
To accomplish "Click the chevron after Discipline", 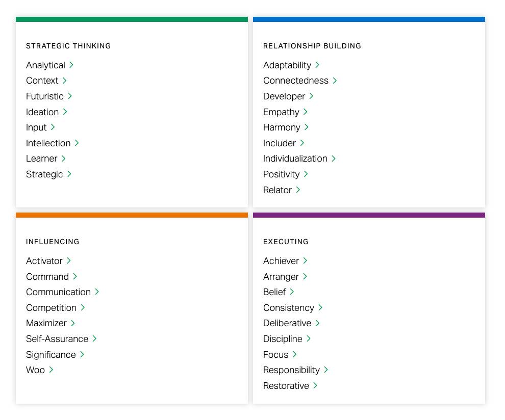I will pyautogui.click(x=309, y=339).
